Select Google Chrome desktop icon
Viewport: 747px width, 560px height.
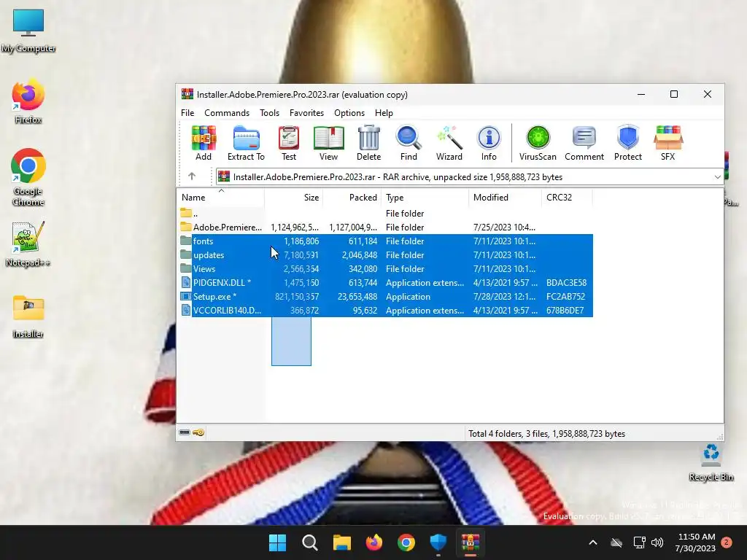(x=28, y=177)
